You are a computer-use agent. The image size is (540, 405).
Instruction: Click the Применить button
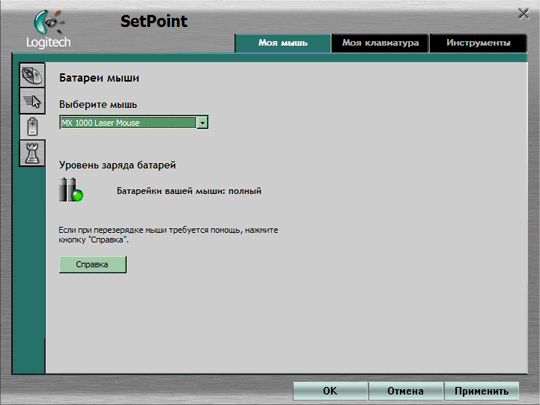click(481, 391)
